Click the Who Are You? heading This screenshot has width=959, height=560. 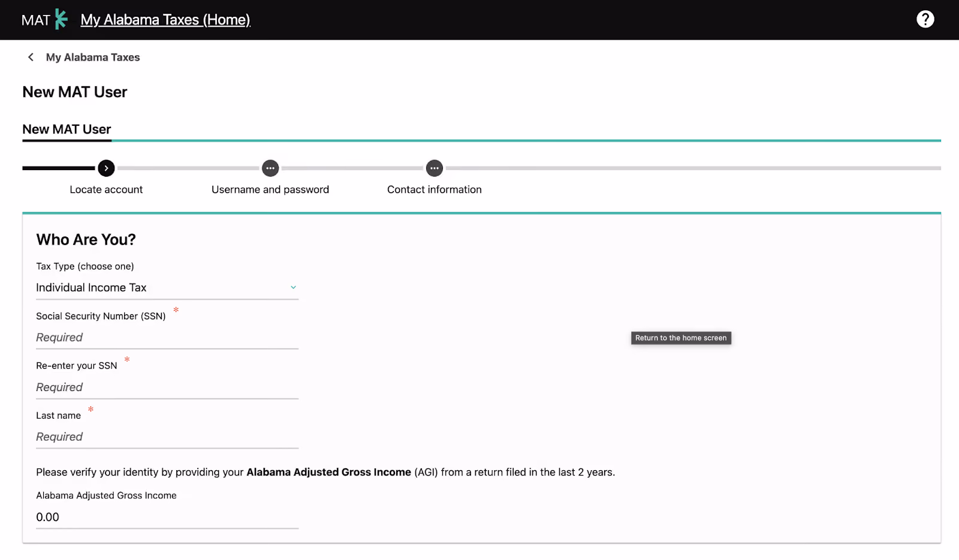coord(86,240)
